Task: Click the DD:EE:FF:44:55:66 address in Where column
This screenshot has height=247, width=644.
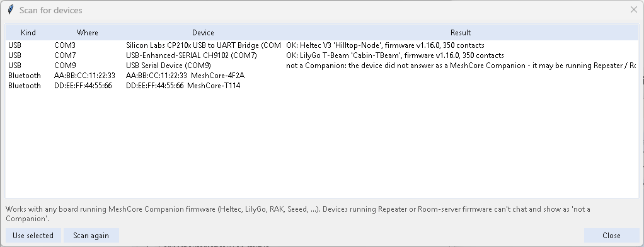Action: [x=83, y=86]
